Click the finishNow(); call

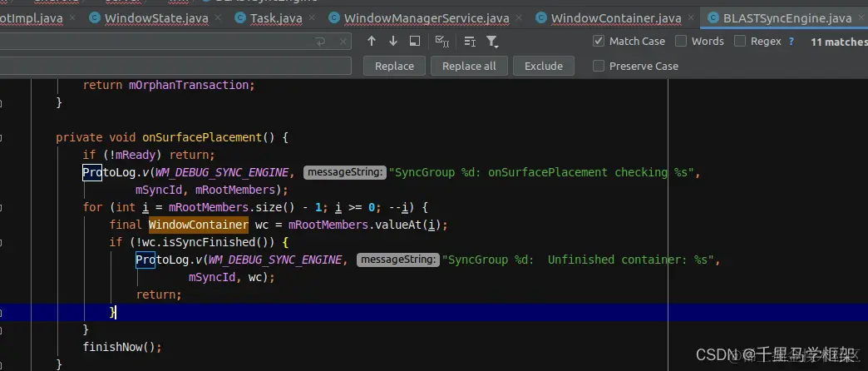[122, 347]
